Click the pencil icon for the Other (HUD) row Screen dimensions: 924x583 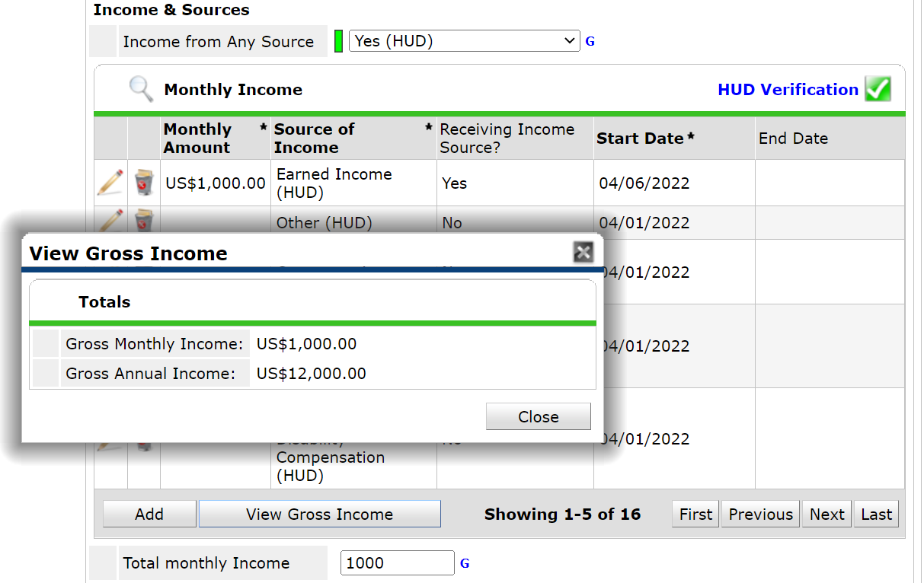110,220
